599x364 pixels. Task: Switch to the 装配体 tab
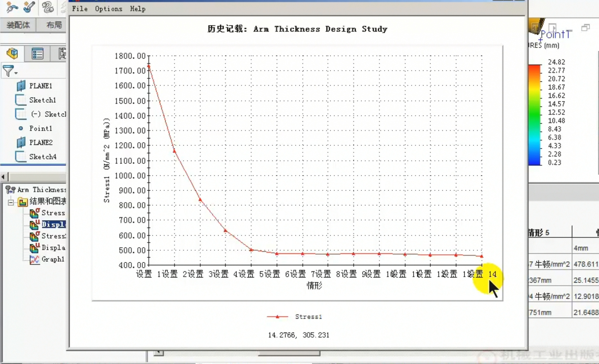[x=18, y=25]
